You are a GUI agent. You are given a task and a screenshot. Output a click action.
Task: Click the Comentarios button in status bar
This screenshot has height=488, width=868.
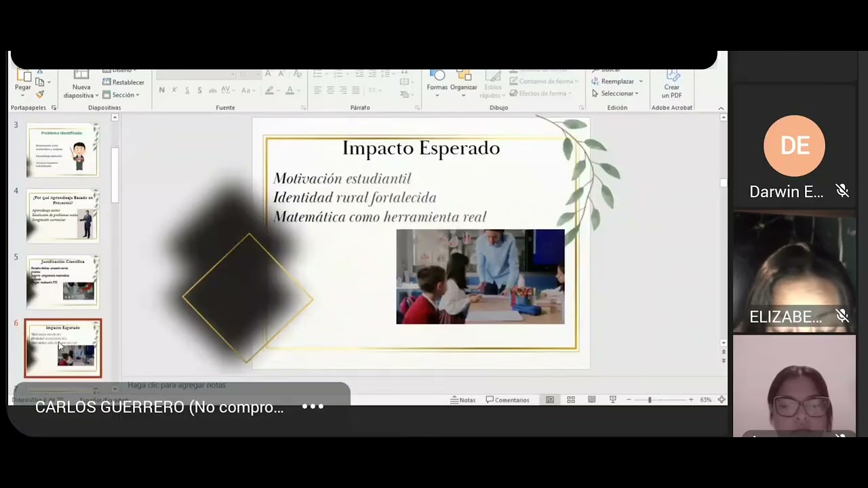pyautogui.click(x=507, y=400)
